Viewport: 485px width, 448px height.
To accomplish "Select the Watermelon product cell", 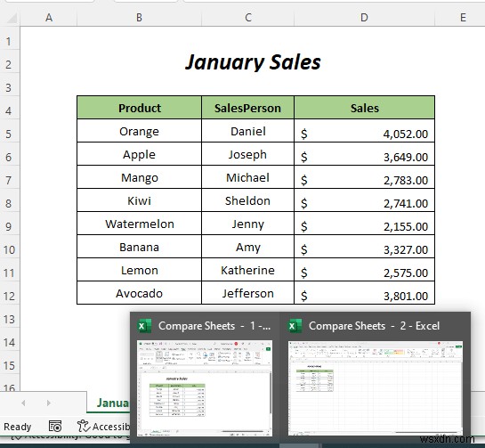I will pyautogui.click(x=139, y=224).
